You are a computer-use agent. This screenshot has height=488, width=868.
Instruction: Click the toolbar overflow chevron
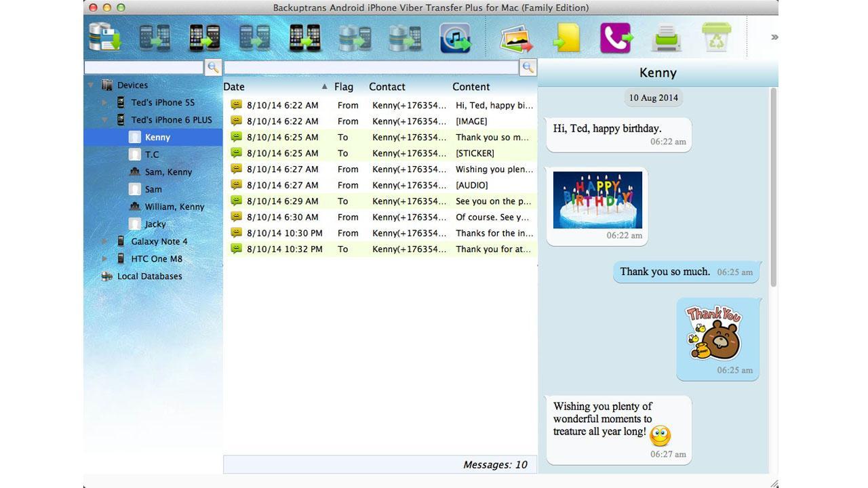click(x=773, y=37)
